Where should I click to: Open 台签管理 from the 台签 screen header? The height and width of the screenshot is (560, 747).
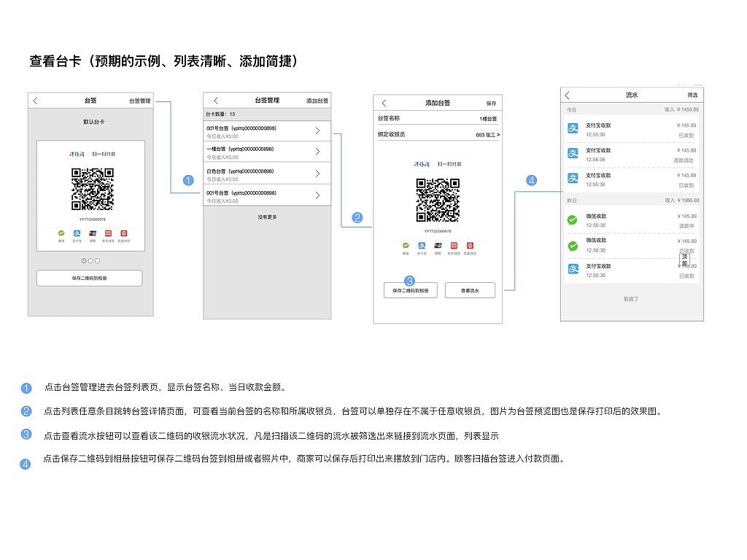pos(139,101)
